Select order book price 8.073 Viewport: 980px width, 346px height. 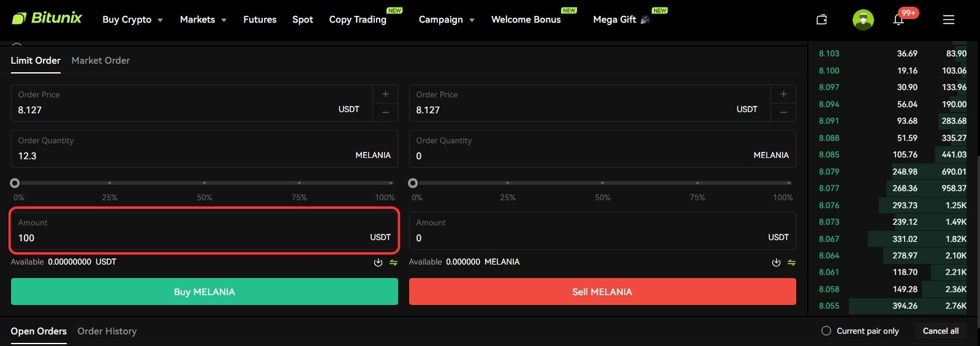coord(829,222)
